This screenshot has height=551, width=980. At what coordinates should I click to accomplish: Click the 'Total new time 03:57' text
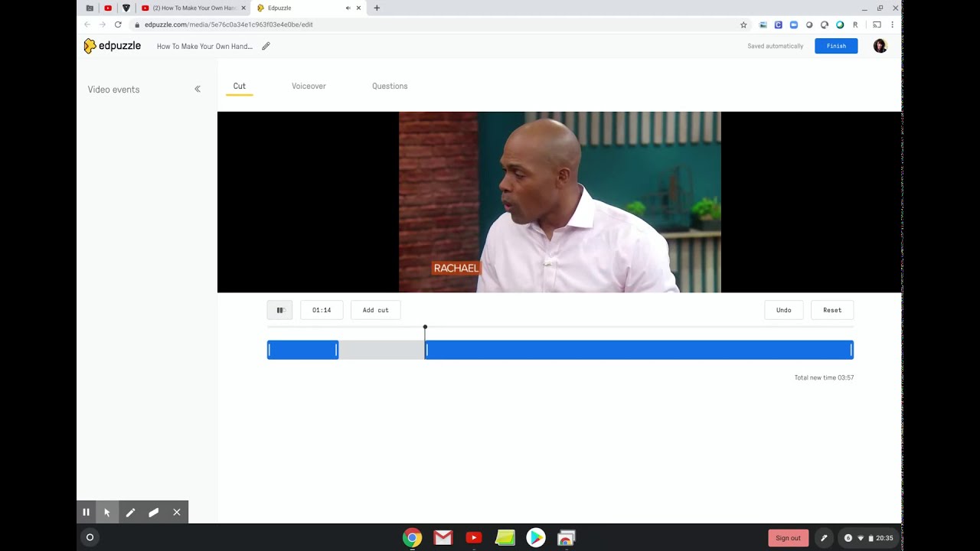[x=824, y=377]
